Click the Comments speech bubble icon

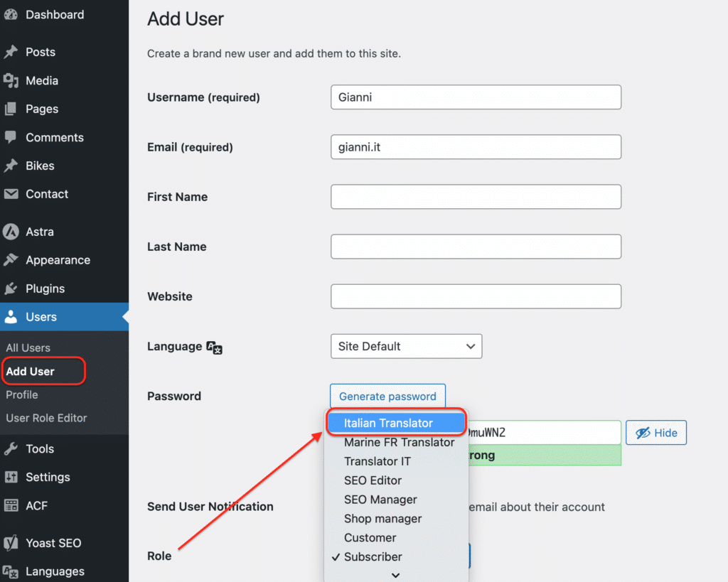click(12, 137)
